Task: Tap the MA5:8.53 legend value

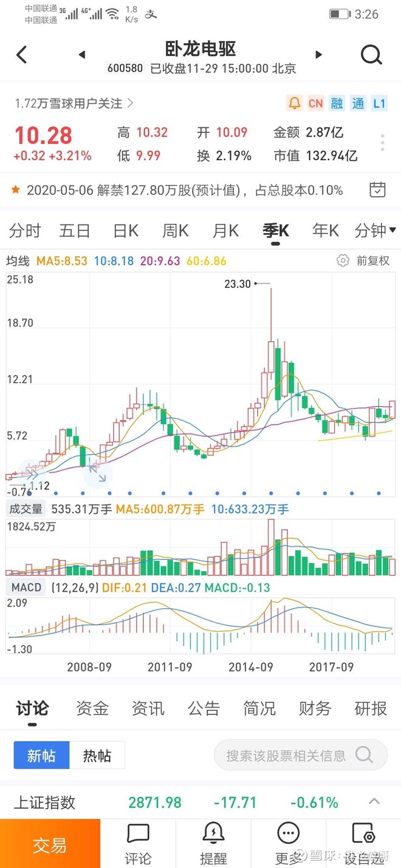Action: pyautogui.click(x=62, y=261)
